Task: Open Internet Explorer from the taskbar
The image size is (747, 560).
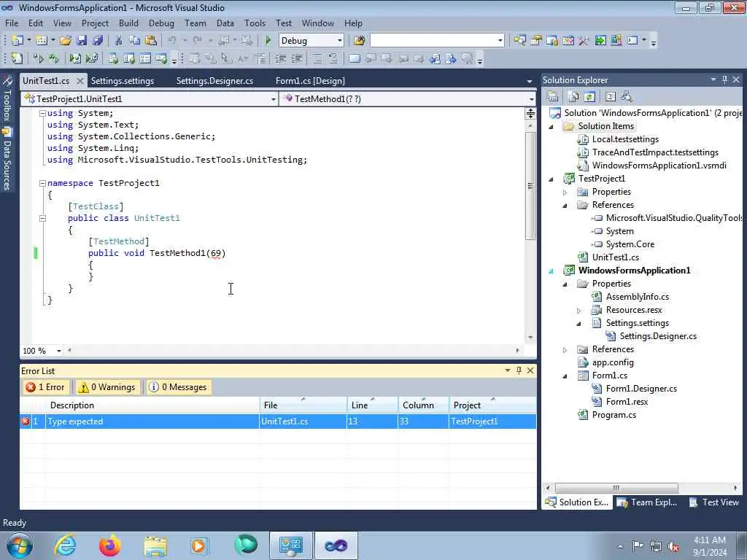Action: click(x=65, y=545)
